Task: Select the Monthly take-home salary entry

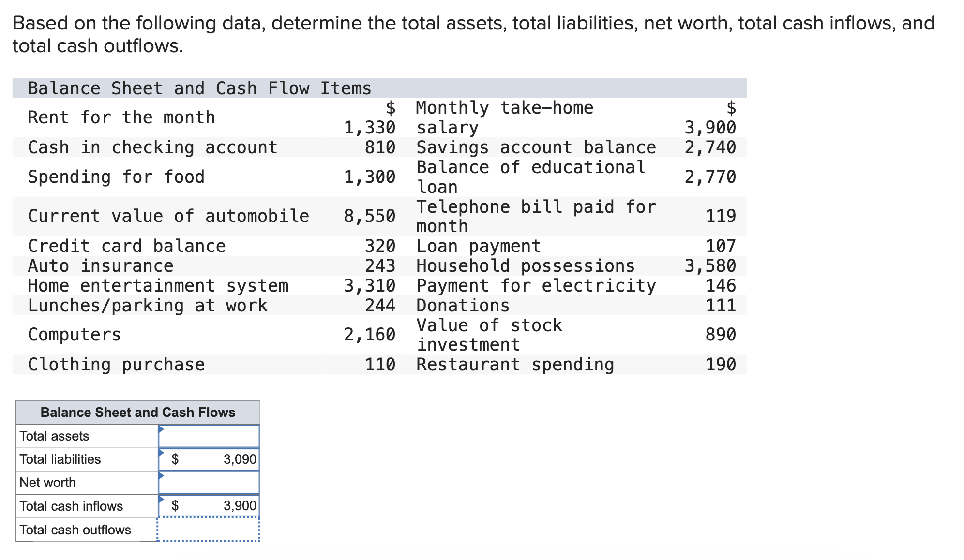Action: tap(505, 117)
